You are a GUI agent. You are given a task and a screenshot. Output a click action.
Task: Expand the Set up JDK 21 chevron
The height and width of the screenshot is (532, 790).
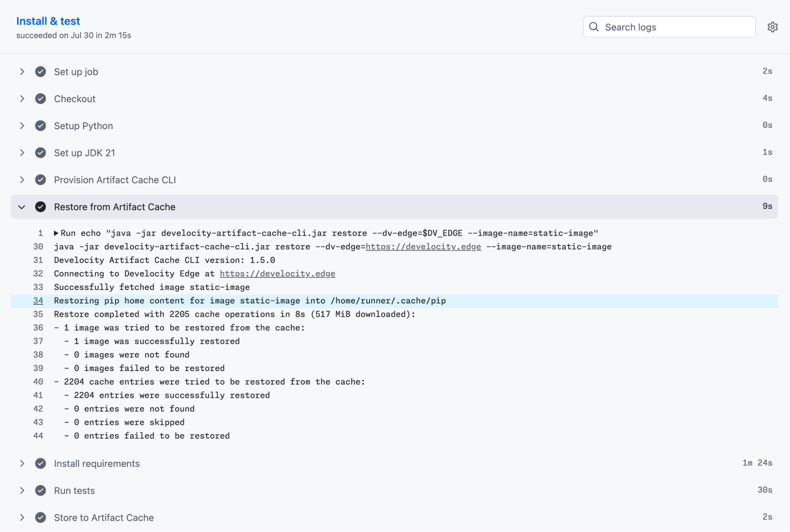point(22,153)
